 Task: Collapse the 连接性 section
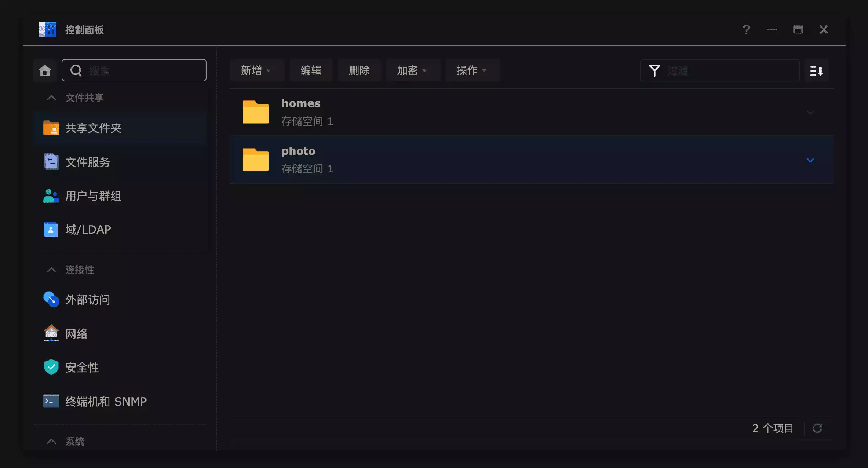pyautogui.click(x=51, y=270)
